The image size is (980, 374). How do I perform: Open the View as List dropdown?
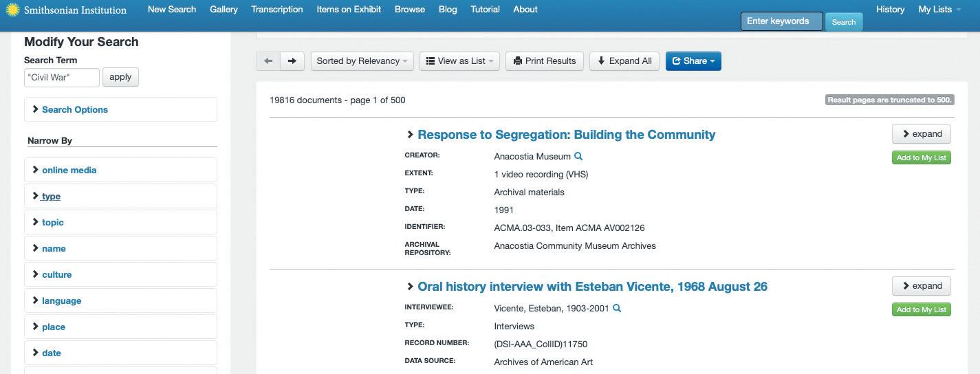[459, 61]
